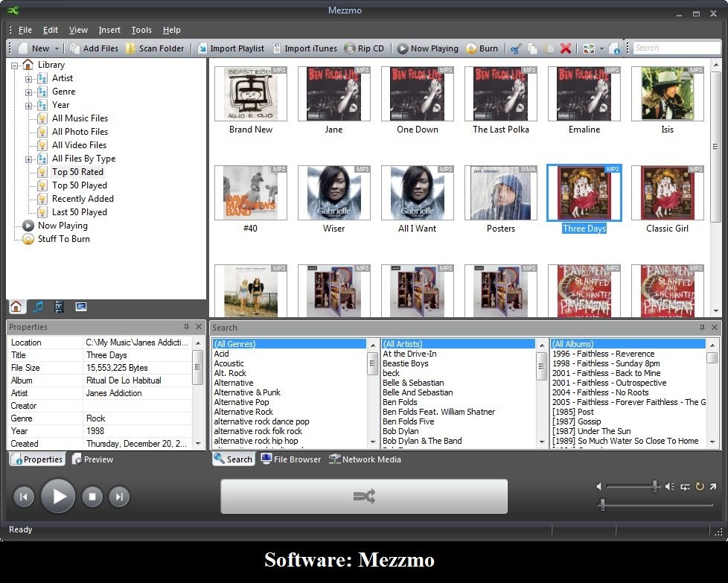Viewport: 728px width, 583px height.
Task: Switch to the File Browser tab
Action: point(290,459)
